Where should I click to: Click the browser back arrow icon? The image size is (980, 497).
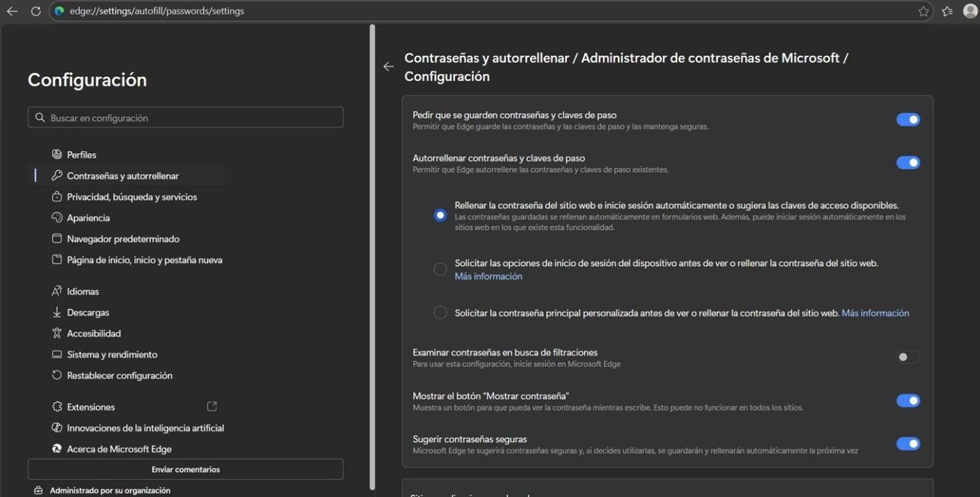(x=12, y=11)
